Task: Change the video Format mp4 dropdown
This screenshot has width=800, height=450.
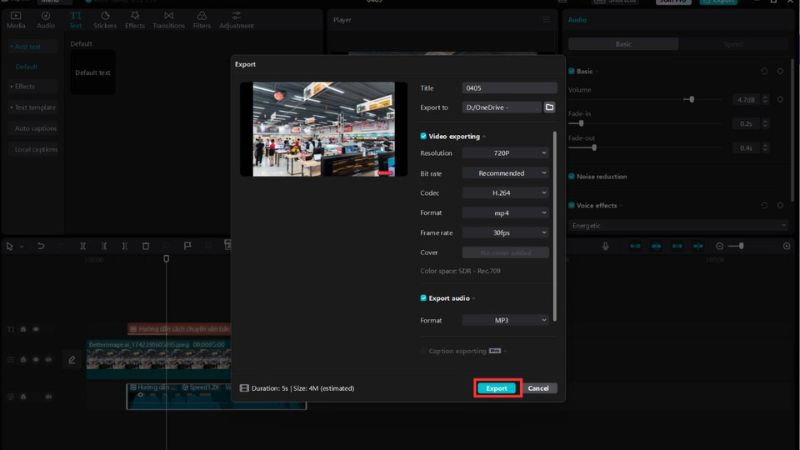Action: [507, 212]
